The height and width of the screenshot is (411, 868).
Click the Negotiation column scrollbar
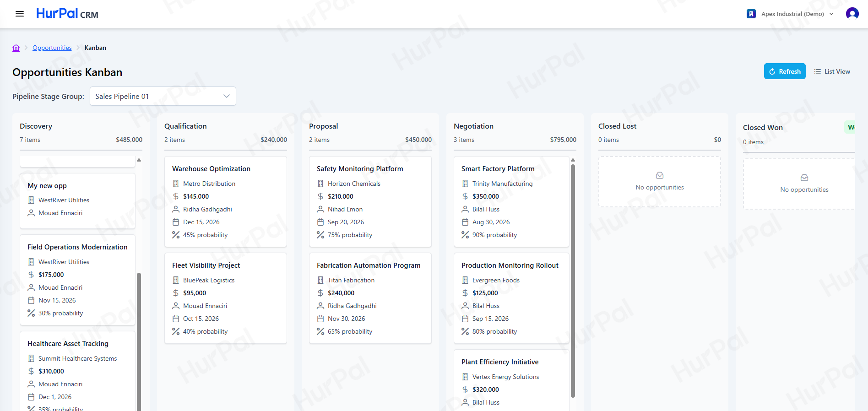tap(573, 281)
